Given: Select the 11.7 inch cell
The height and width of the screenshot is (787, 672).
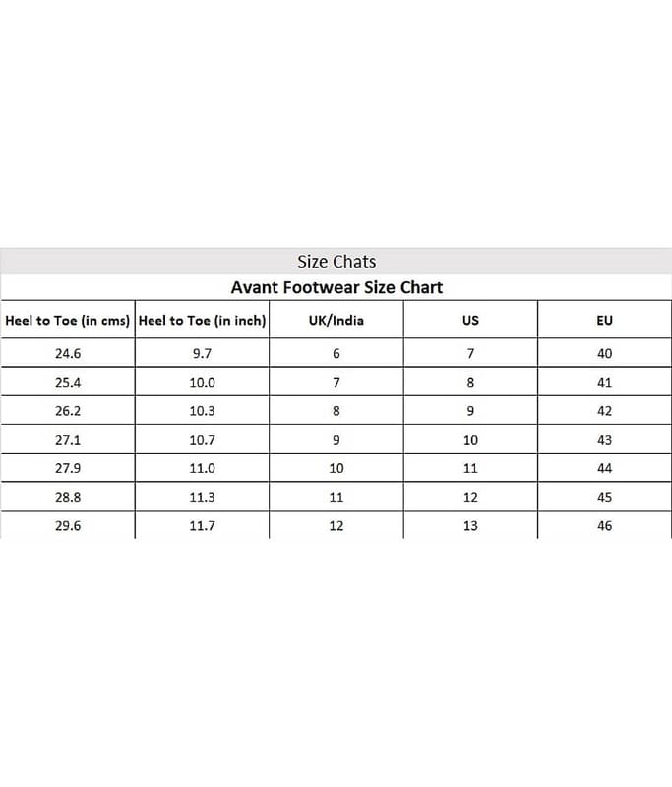Looking at the screenshot, I should click(x=203, y=525).
